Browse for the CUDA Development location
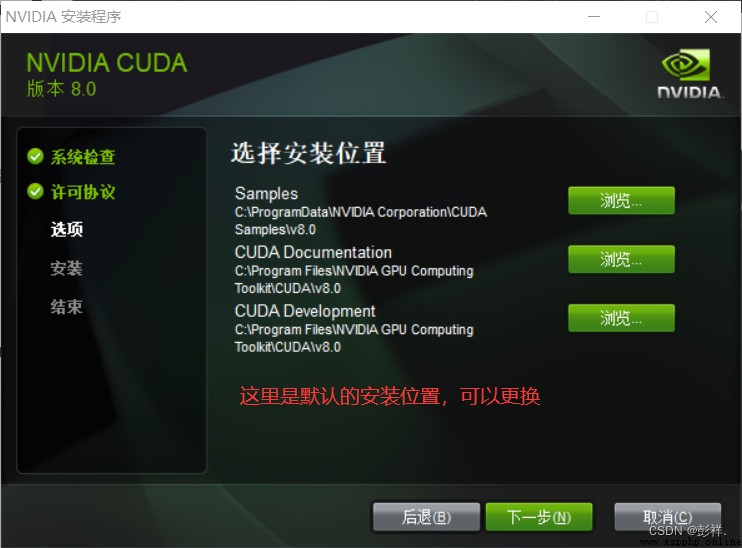The image size is (742, 548). pyautogui.click(x=621, y=318)
